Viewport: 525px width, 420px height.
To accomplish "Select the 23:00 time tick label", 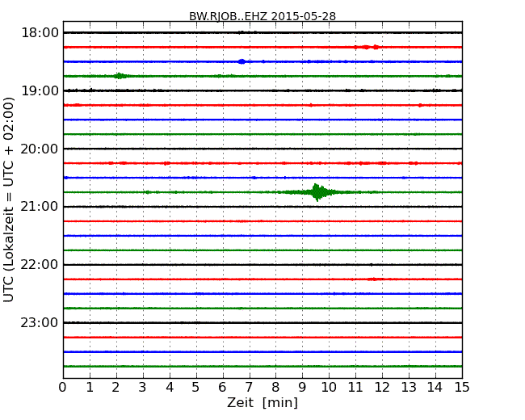I will [x=40, y=322].
